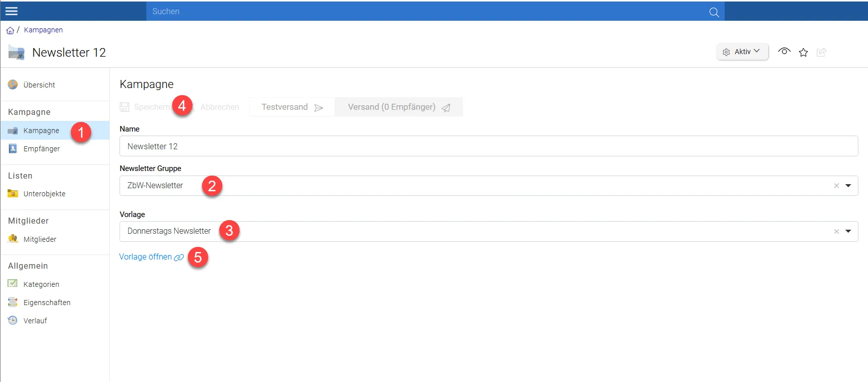Click the Verlauf clock icon
Image resolution: width=868 pixels, height=382 pixels.
click(x=13, y=320)
